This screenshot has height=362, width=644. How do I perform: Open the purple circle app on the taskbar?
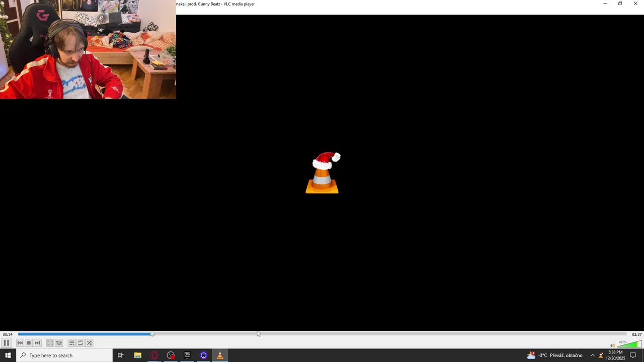click(x=204, y=355)
